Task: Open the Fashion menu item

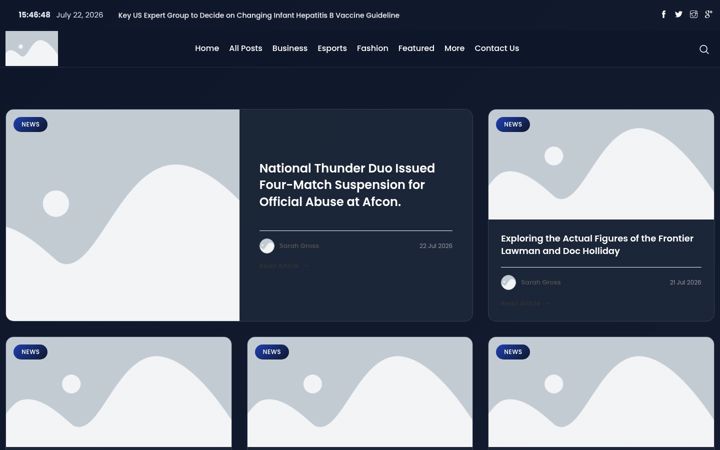Action: [x=372, y=48]
